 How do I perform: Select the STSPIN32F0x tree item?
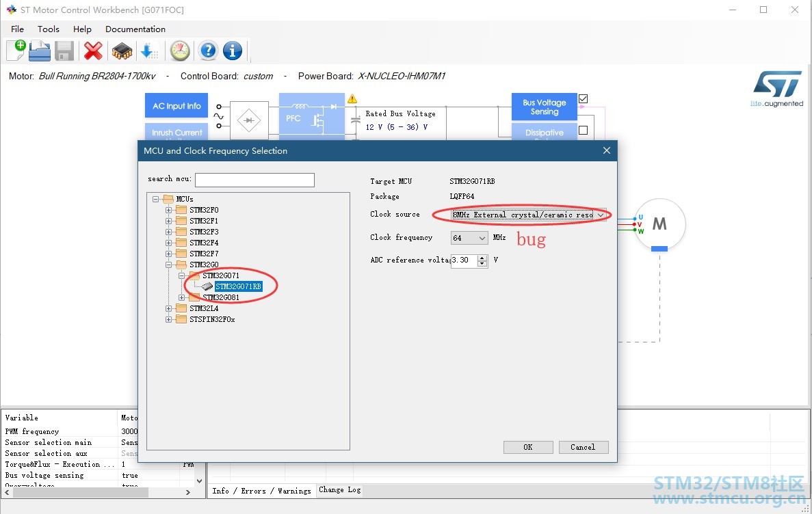coord(212,319)
